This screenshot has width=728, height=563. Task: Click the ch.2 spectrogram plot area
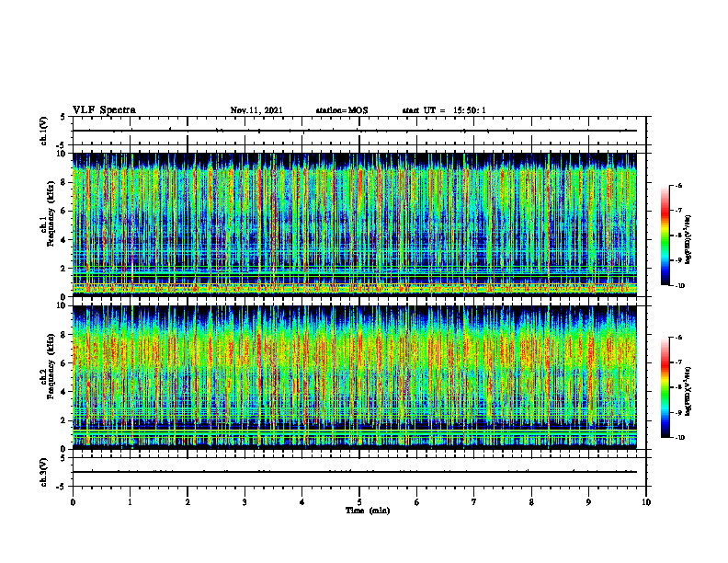(x=355, y=377)
